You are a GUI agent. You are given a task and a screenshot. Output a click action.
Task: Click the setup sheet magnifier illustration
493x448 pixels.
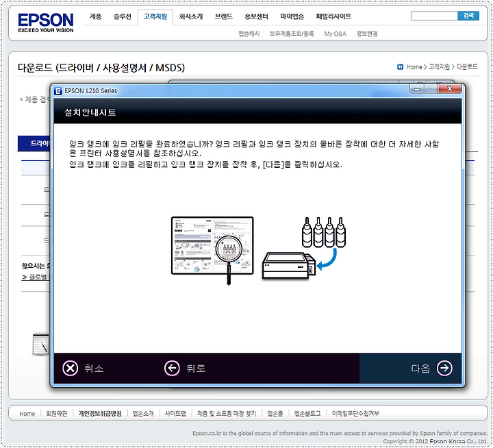coord(212,251)
